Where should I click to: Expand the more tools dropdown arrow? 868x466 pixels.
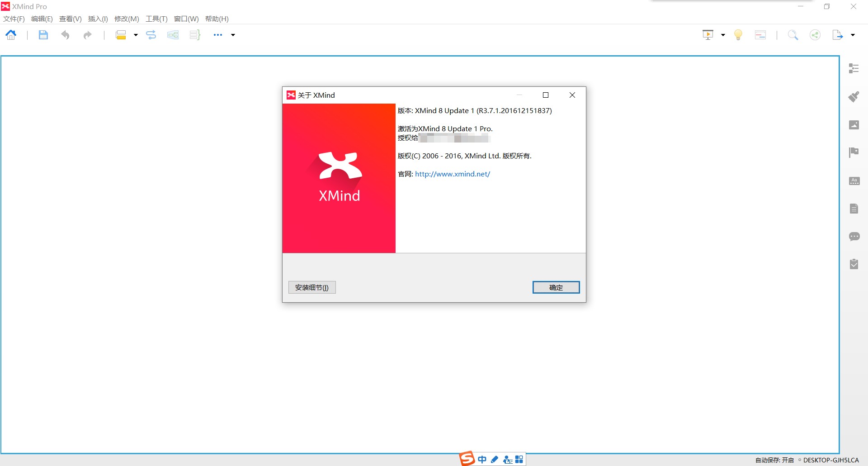[x=233, y=35]
